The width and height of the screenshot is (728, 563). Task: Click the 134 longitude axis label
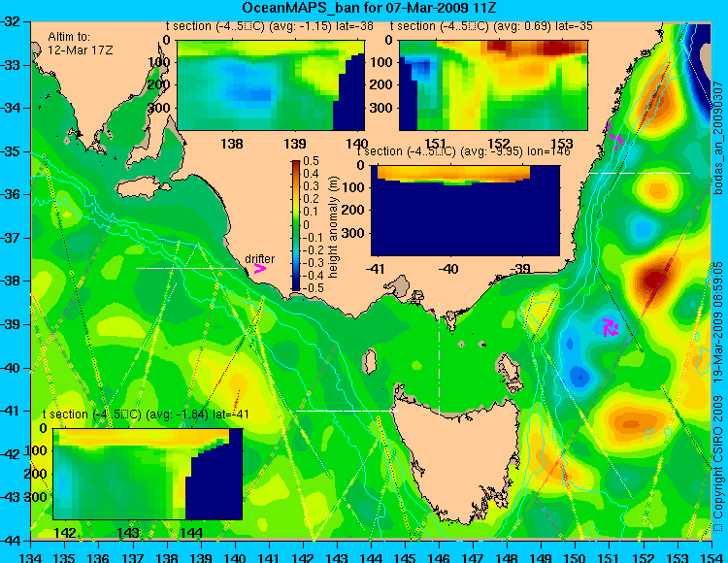tap(31, 557)
